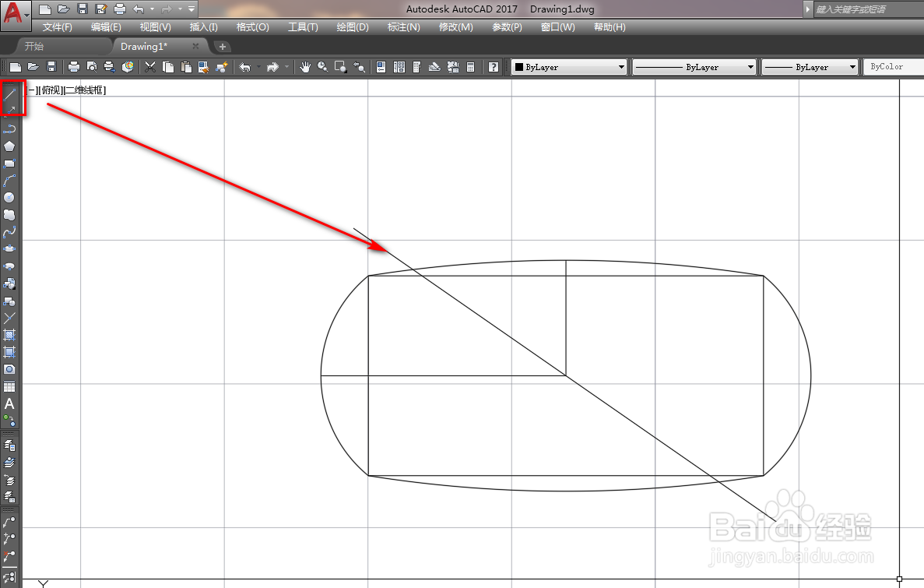Image resolution: width=924 pixels, height=588 pixels.
Task: Open the DesignCenter icon
Action: 399,67
